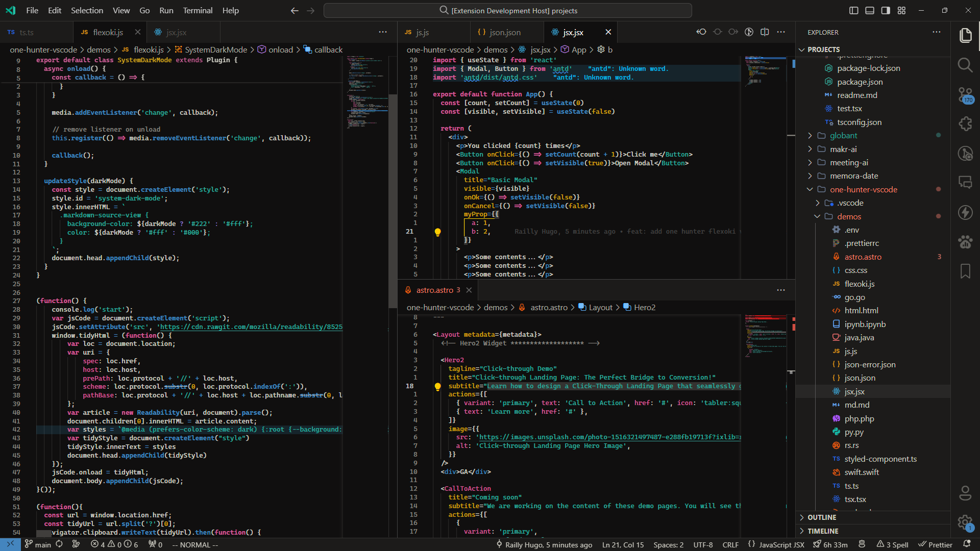Open the Bookmarks view icon
980x551 pixels.
(x=965, y=271)
